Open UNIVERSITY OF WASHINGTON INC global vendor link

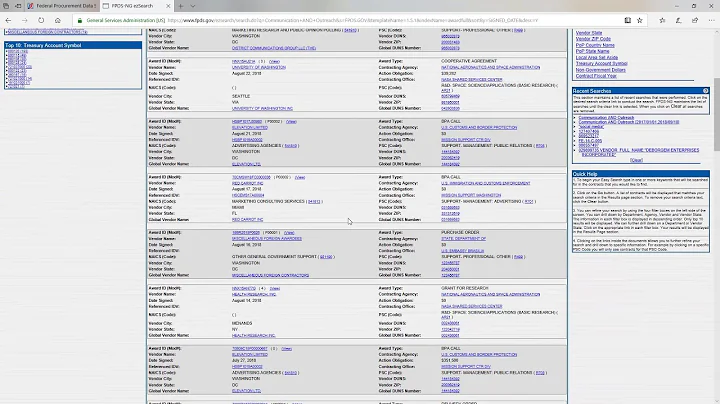(262, 108)
